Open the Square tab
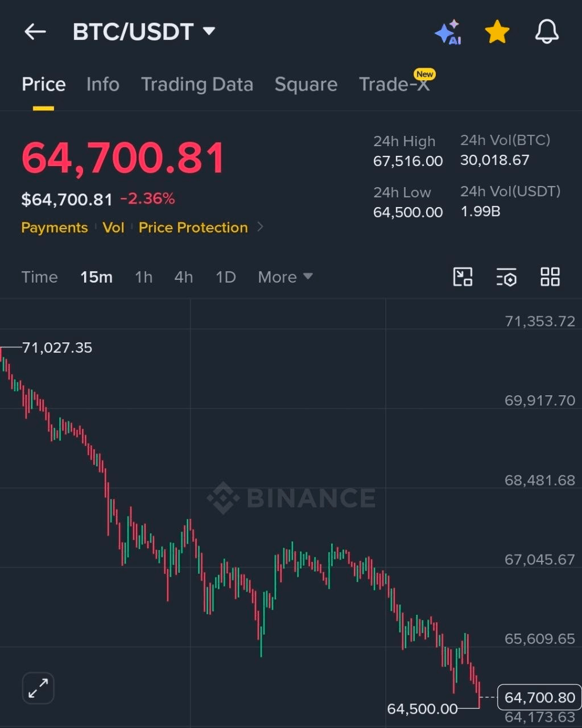This screenshot has width=582, height=728. 306,84
